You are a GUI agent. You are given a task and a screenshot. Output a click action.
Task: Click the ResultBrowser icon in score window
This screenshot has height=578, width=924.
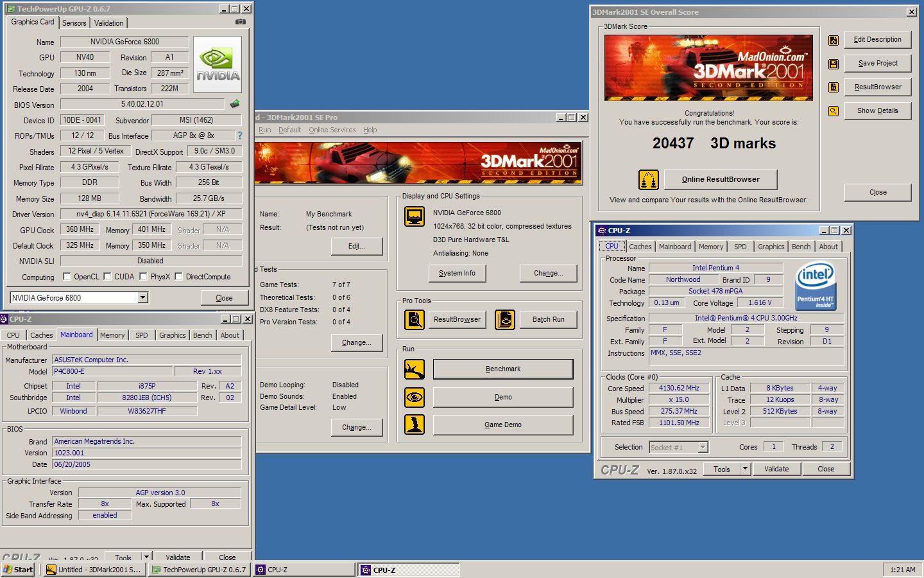coord(834,87)
